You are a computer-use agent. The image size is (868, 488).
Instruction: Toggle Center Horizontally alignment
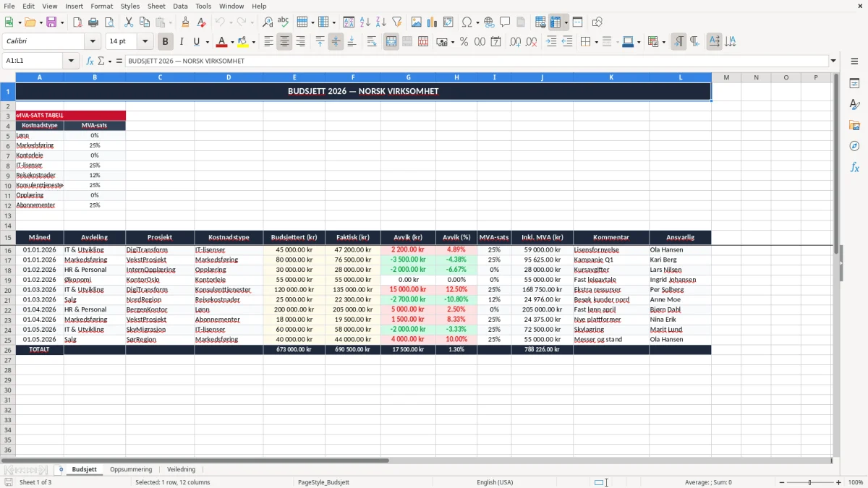[285, 42]
